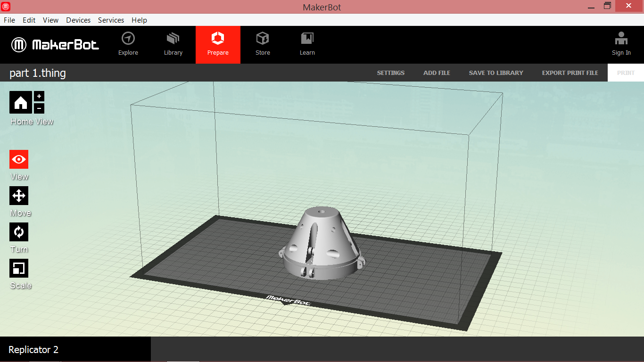The width and height of the screenshot is (644, 362).
Task: Open the Services menu
Action: [111, 20]
